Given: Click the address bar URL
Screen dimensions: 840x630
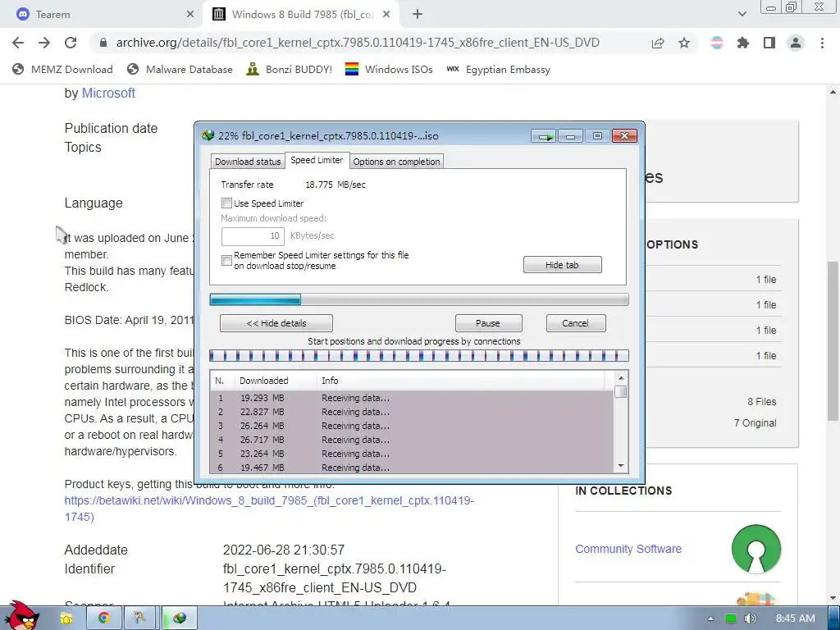Looking at the screenshot, I should tap(358, 43).
